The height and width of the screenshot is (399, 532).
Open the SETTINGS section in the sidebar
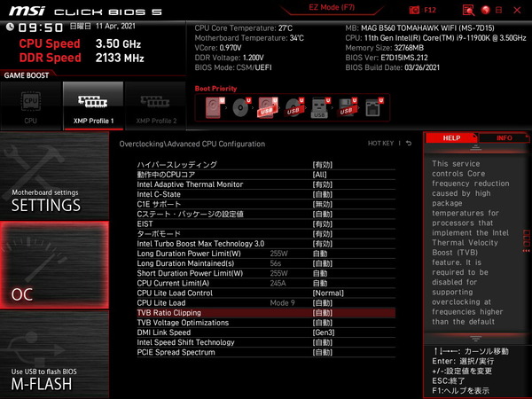click(x=53, y=199)
